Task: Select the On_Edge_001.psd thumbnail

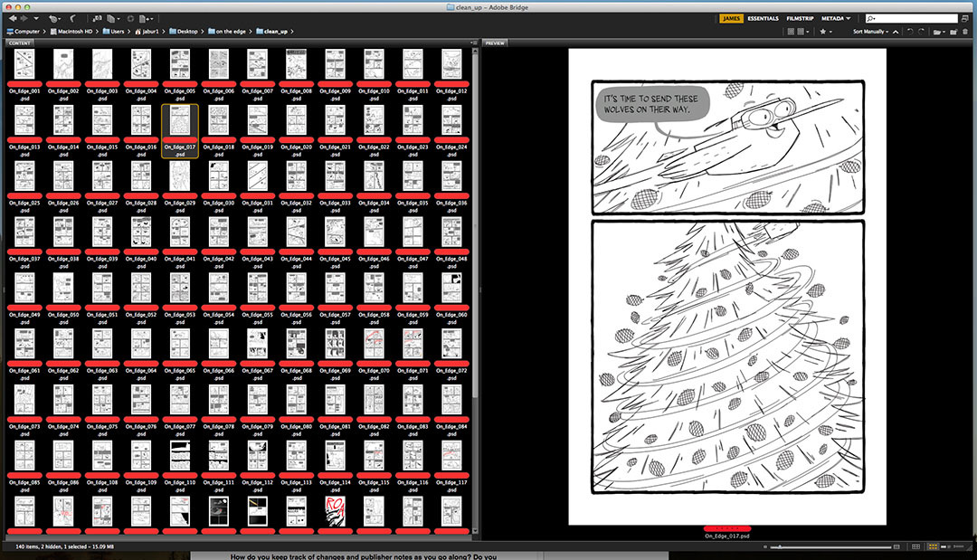Action: point(24,65)
